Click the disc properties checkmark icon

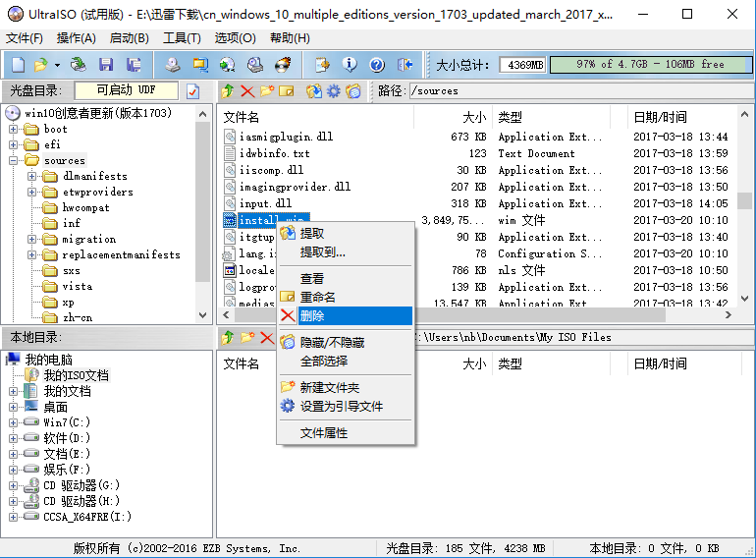192,91
